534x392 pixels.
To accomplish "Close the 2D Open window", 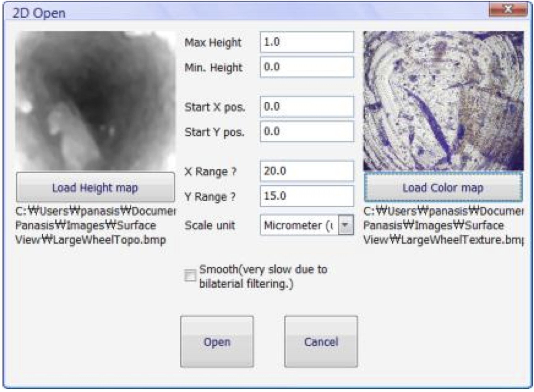I will click(507, 10).
